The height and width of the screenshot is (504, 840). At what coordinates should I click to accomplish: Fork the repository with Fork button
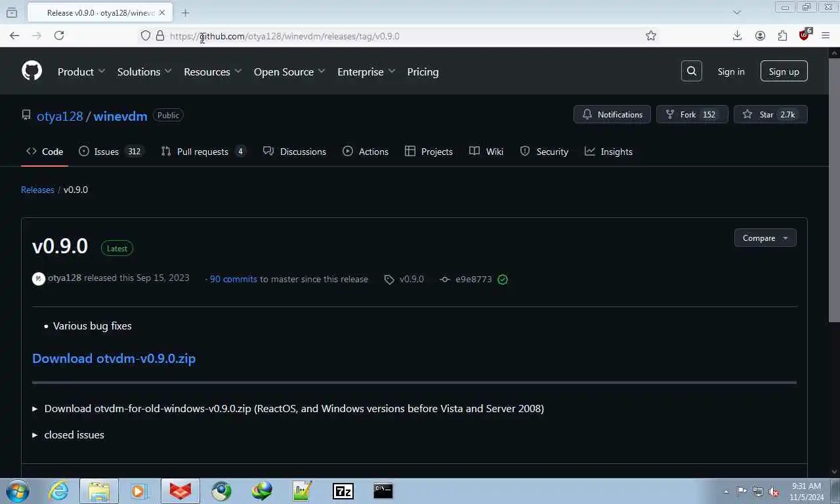click(x=692, y=115)
